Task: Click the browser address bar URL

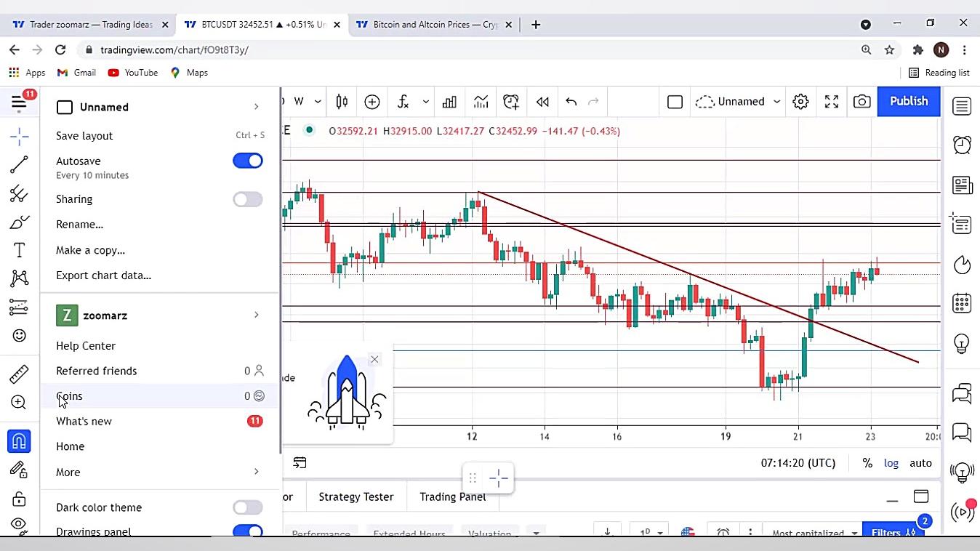Action: pyautogui.click(x=174, y=50)
